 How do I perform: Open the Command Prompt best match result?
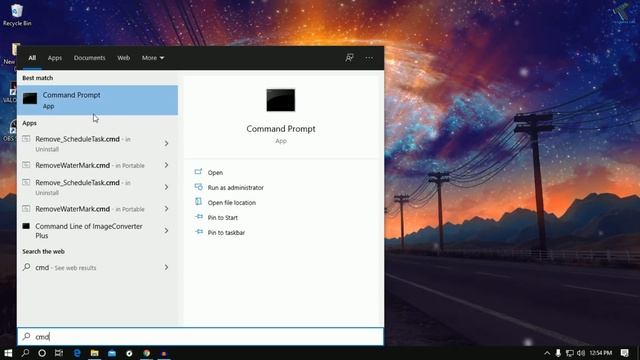[x=97, y=100]
